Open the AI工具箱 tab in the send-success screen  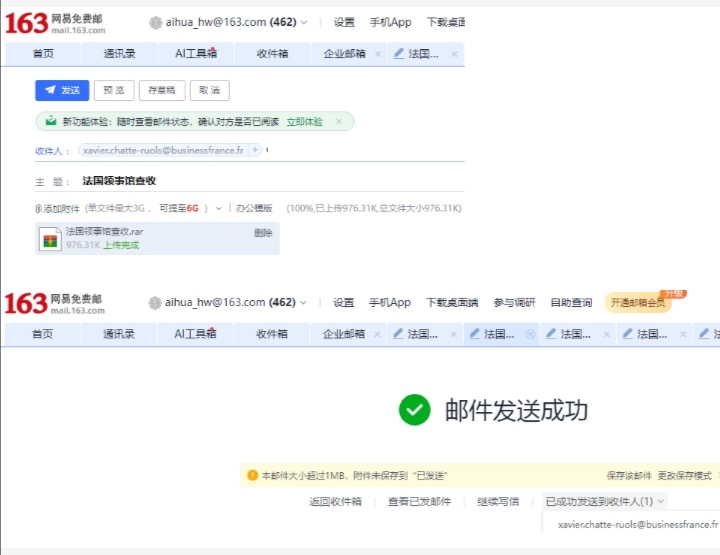click(x=195, y=334)
